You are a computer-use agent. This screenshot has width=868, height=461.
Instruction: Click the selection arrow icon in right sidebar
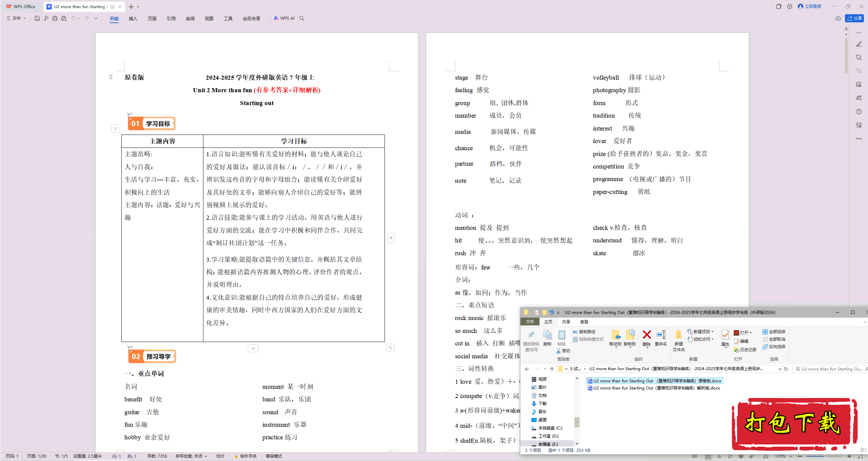pyautogui.click(x=859, y=57)
